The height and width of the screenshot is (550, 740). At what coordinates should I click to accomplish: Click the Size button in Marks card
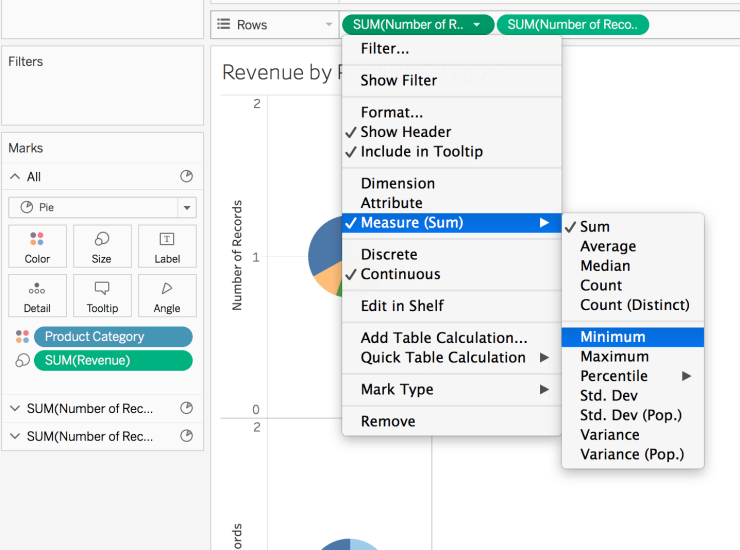coord(102,246)
